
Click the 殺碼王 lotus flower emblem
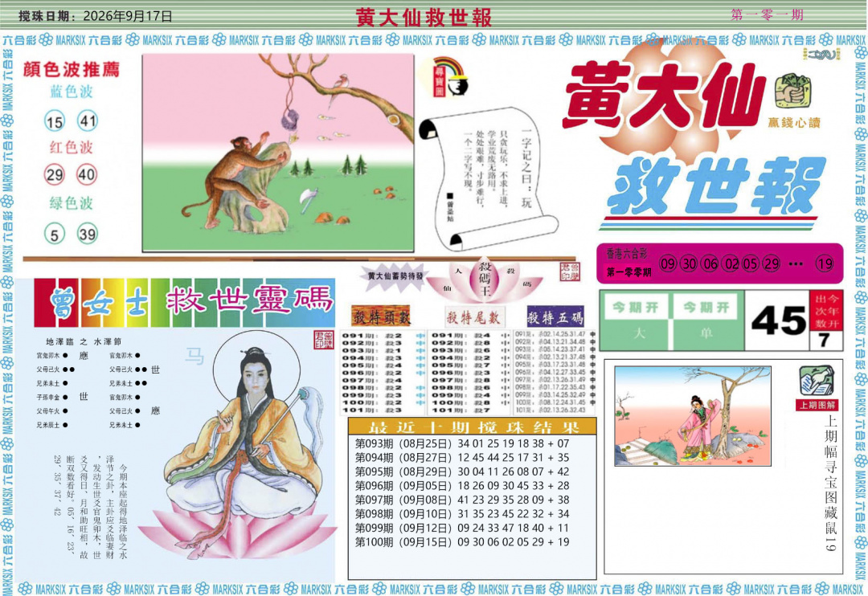[x=485, y=280]
